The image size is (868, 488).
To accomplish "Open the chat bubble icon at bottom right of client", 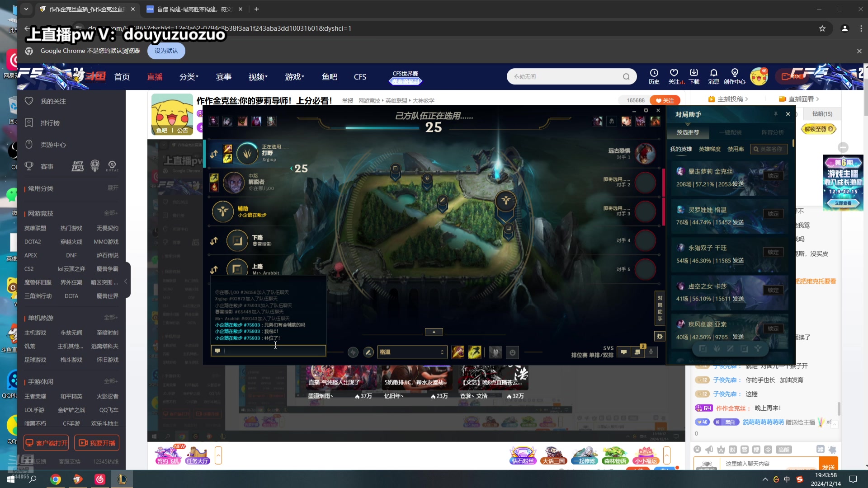I will [623, 352].
